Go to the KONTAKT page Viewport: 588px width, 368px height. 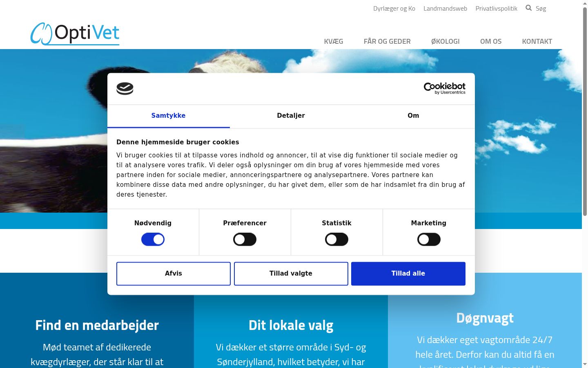(x=537, y=41)
